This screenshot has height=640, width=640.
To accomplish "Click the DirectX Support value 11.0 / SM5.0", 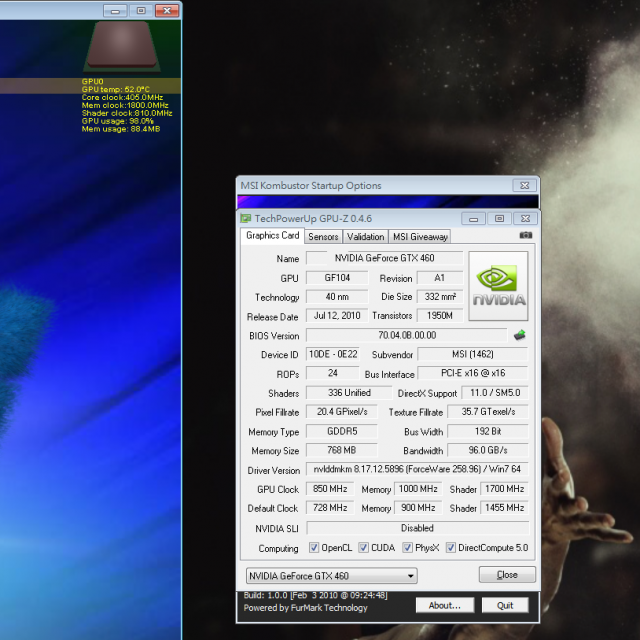I will (495, 393).
